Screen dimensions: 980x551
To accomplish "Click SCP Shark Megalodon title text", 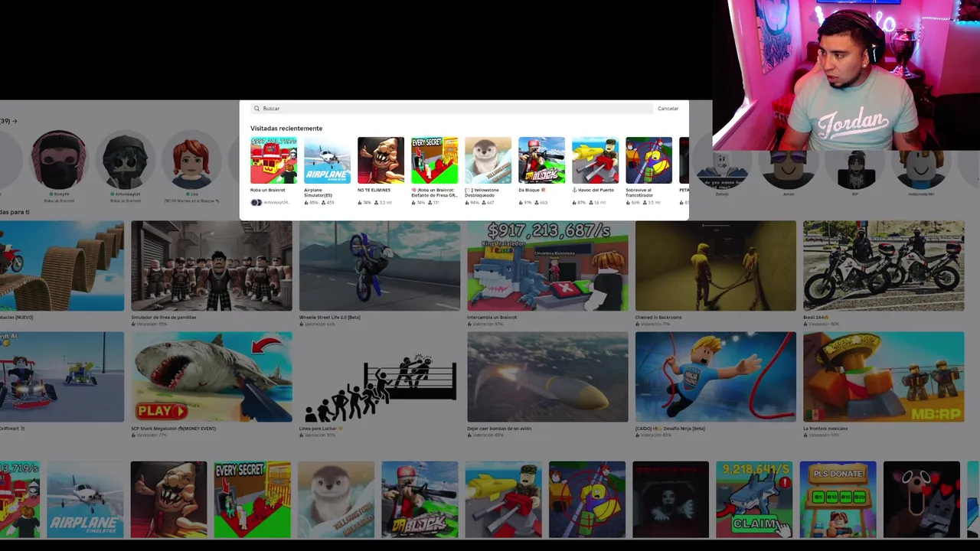I will pos(173,429).
